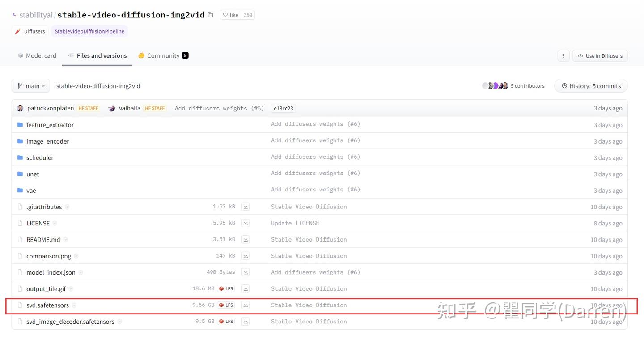
Task: Open the comparison.png file
Action: (x=49, y=256)
